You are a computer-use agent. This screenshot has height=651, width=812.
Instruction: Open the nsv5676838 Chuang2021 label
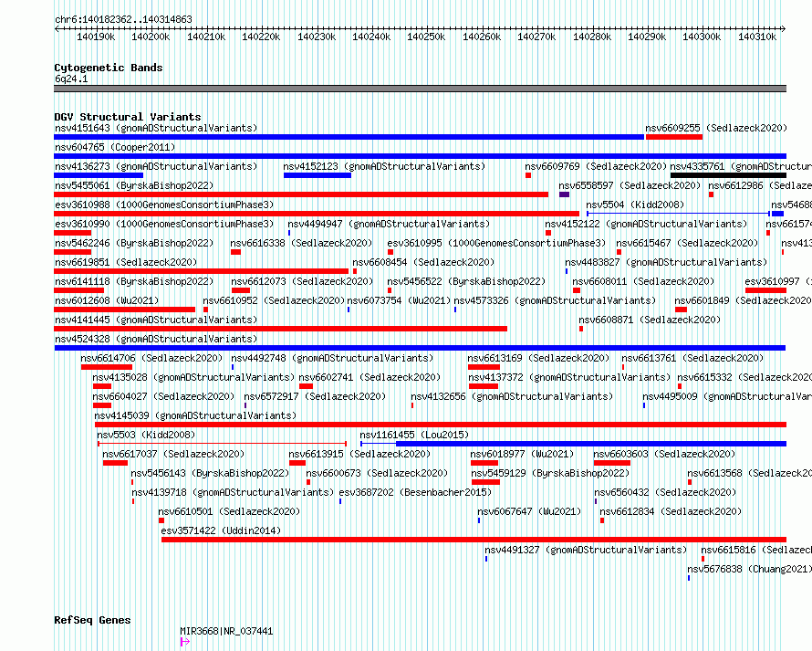[x=749, y=569]
